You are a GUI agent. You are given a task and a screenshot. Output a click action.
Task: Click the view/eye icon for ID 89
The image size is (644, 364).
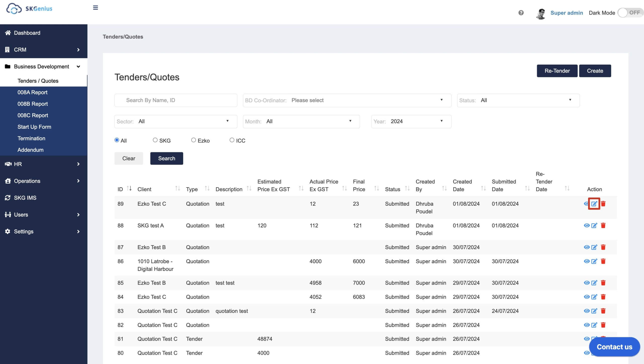pyautogui.click(x=586, y=204)
